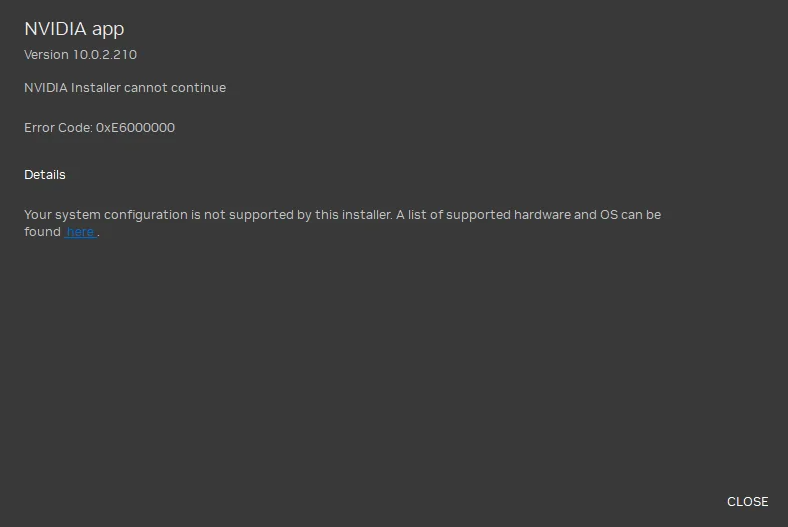Click the version number 10.0.2.210
Screen dimensions: 788x527
coord(105,55)
